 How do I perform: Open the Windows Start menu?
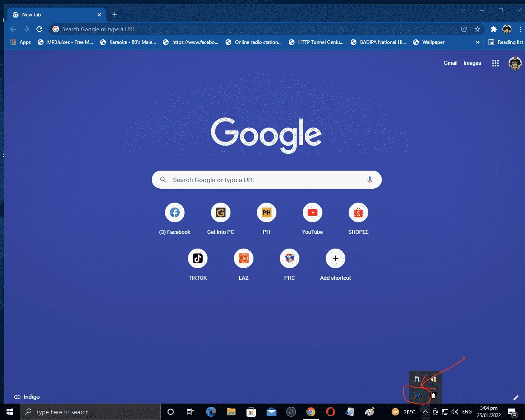[10, 412]
